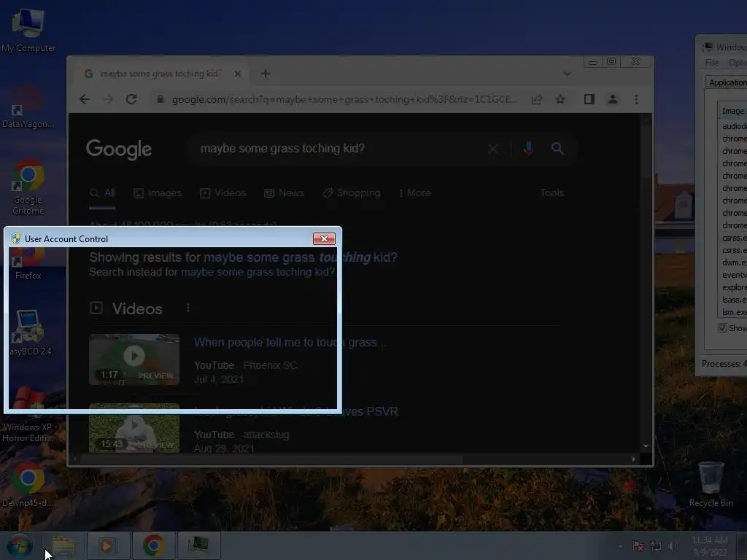Click the share page icon in address bar
Viewport: 747px width, 560px height.
537,99
